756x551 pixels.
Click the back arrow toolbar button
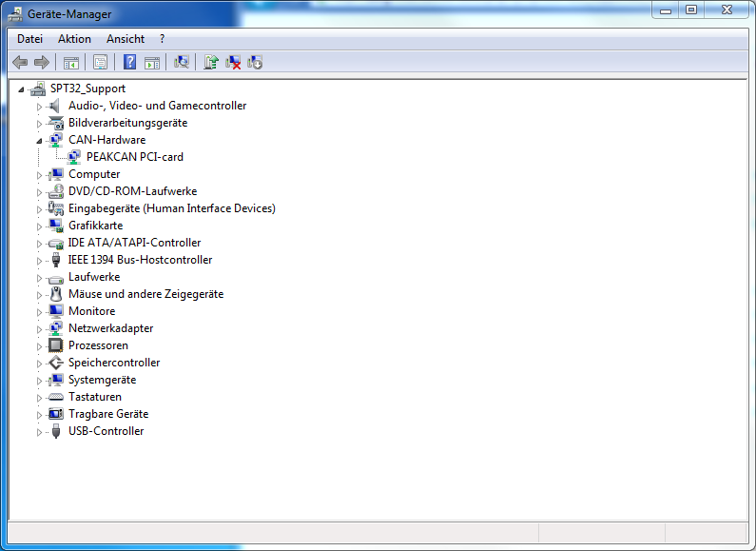coord(20,63)
